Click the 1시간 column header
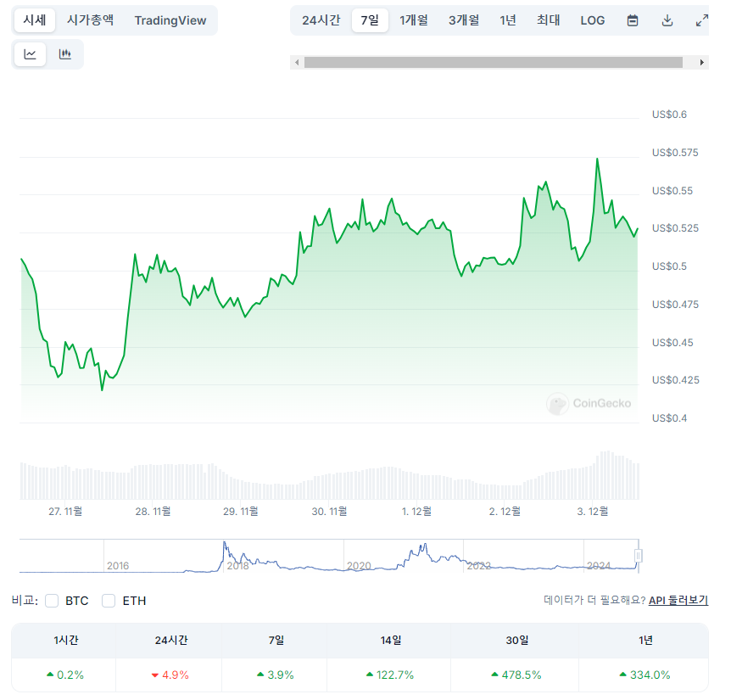The image size is (731, 700). tap(66, 641)
